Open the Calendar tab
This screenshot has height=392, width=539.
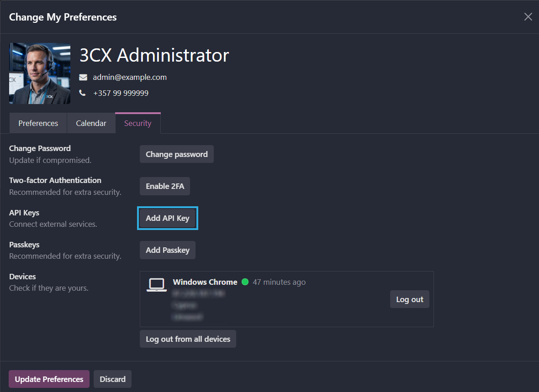point(91,123)
